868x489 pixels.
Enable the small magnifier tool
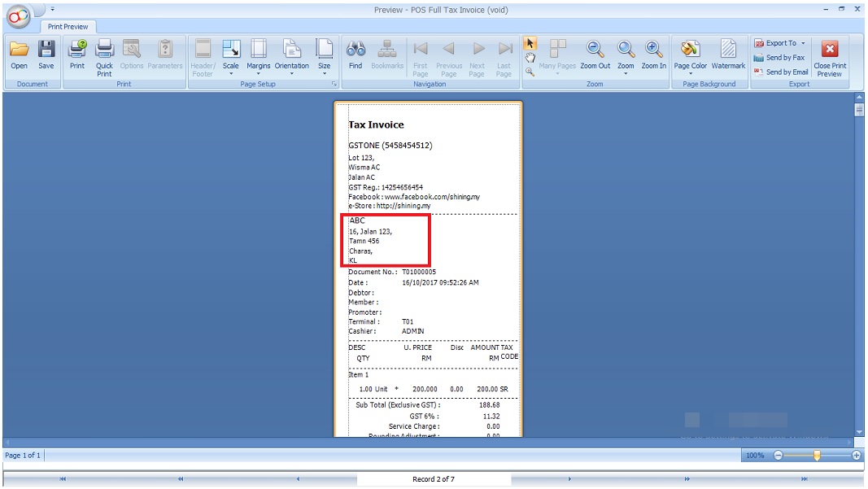coord(530,72)
